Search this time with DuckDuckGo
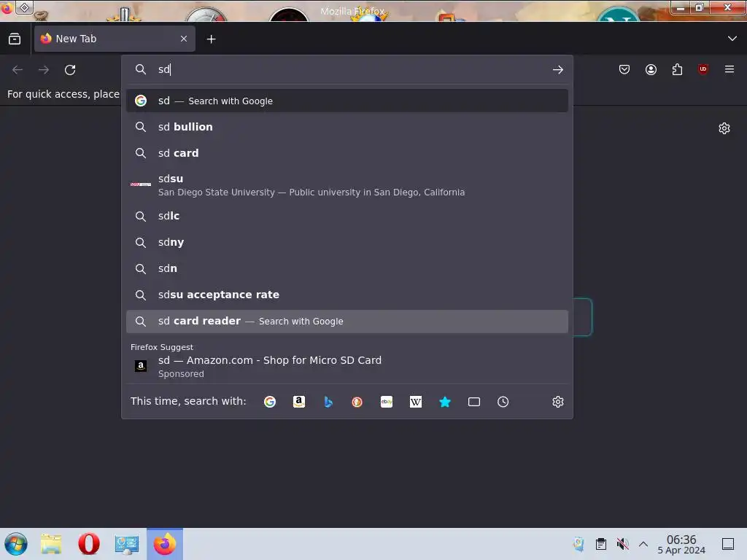This screenshot has height=560, width=747. [x=357, y=402]
